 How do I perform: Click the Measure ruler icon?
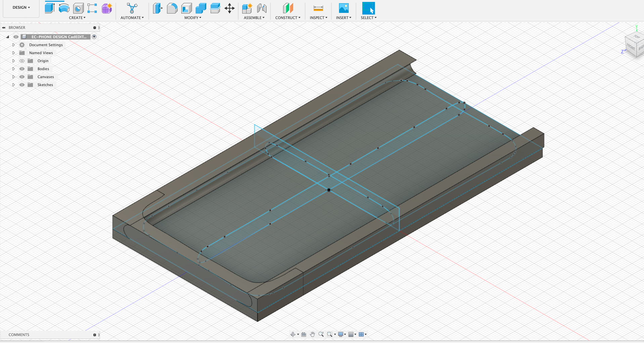tap(318, 8)
